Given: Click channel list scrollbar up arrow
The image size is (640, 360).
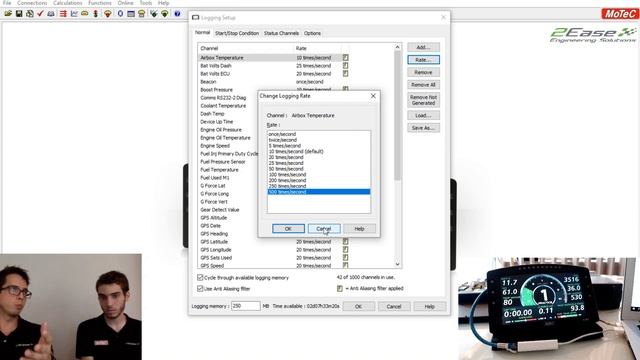Looking at the screenshot, I should [398, 47].
